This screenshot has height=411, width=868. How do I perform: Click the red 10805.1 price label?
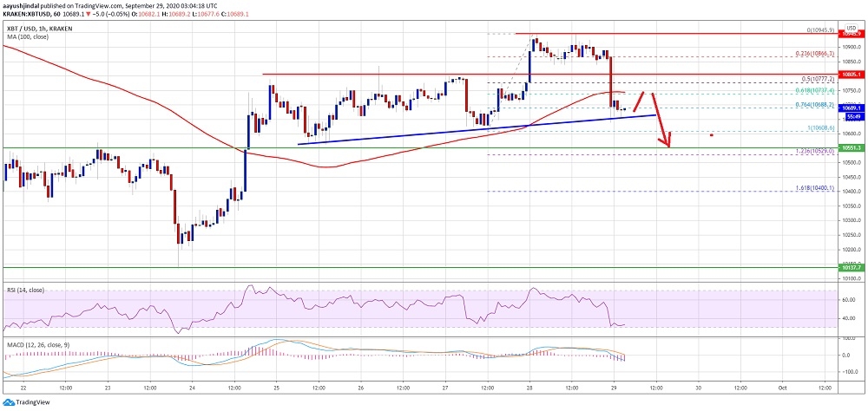(x=851, y=75)
